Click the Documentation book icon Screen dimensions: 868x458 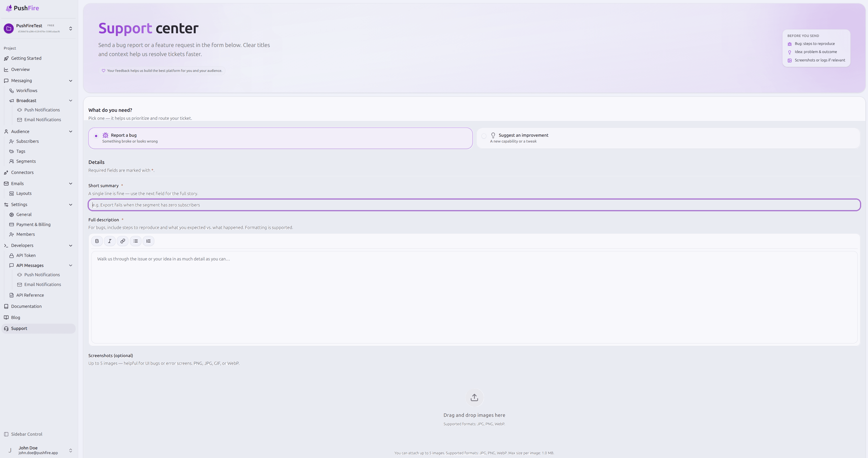(x=6, y=306)
